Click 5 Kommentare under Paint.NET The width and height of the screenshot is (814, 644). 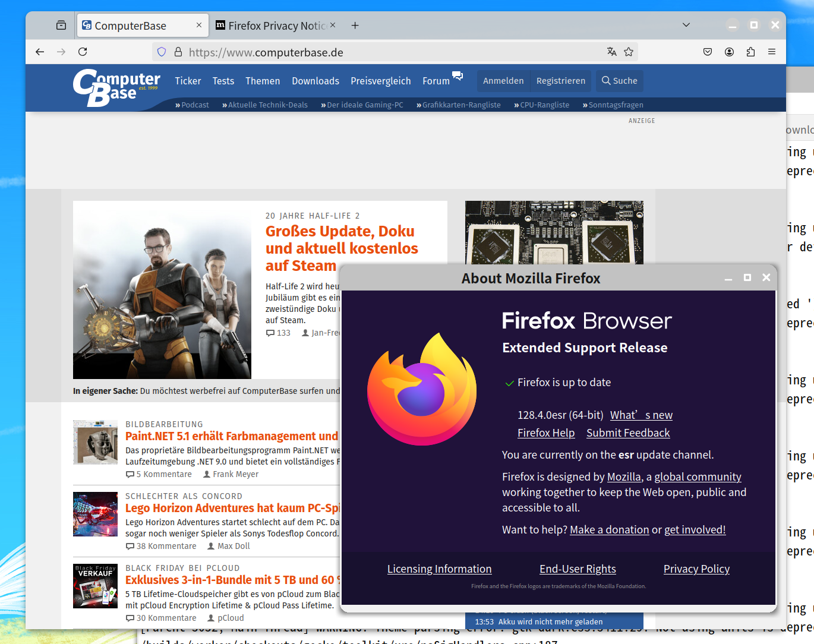pos(159,474)
